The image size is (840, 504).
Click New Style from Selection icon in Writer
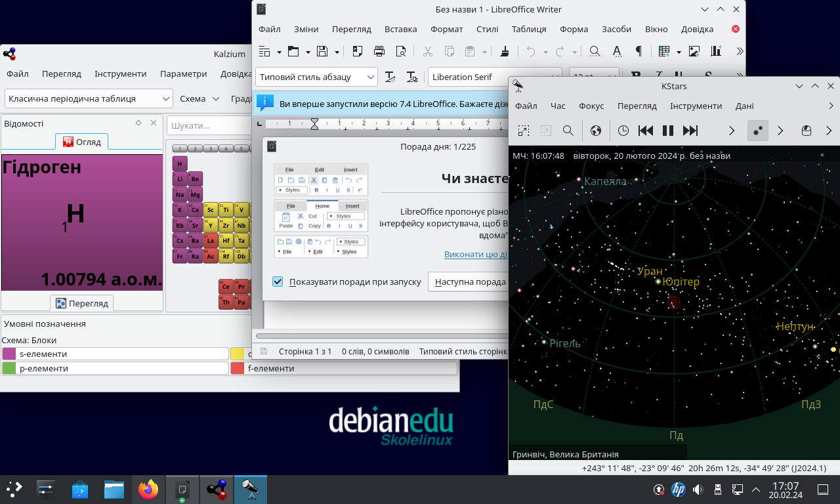coord(412,77)
